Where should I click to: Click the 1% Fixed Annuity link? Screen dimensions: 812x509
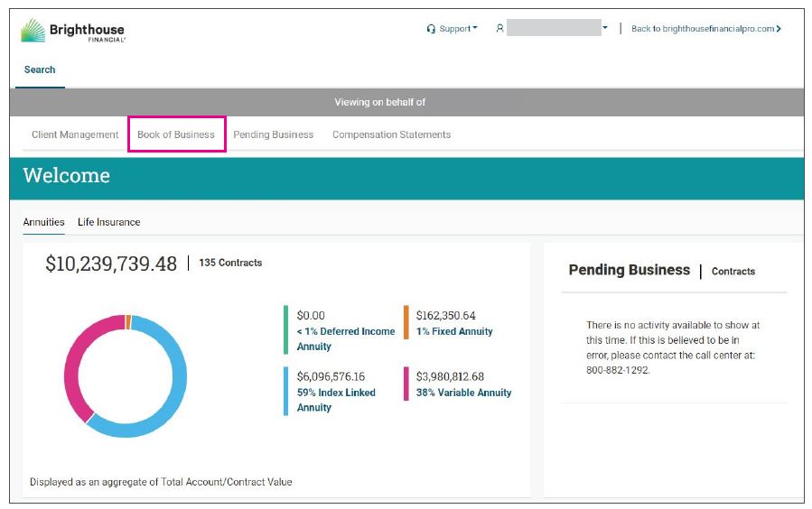[454, 331]
